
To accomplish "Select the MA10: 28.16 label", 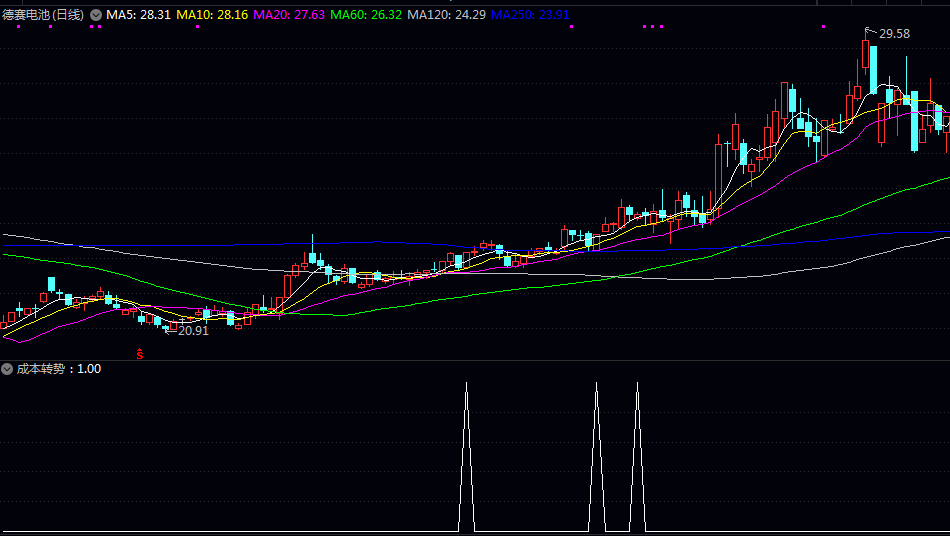I will tap(212, 15).
